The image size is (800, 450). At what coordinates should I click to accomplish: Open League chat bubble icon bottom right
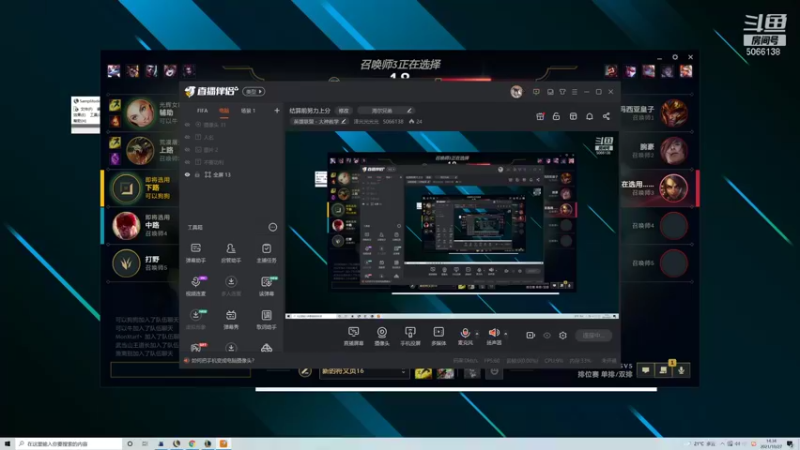coord(646,370)
